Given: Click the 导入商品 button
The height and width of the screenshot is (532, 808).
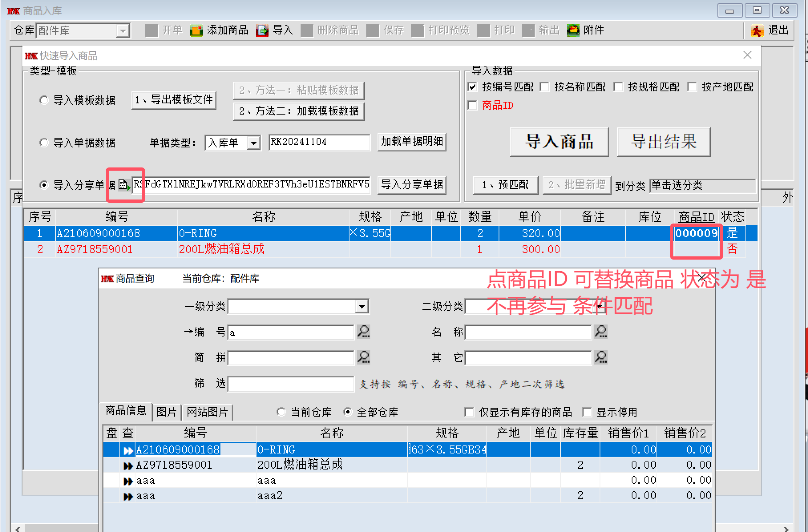Looking at the screenshot, I should pos(559,142).
